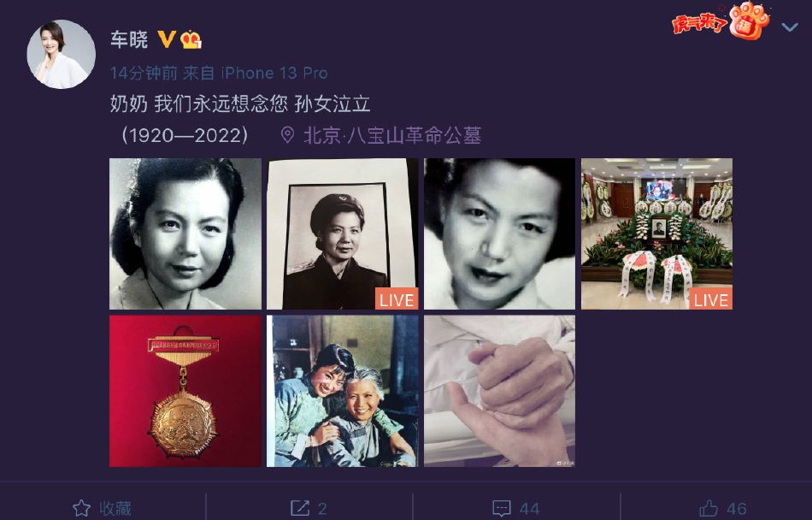This screenshot has width=812, height=520.
Task: Like the post with thumbs-up icon
Action: [709, 508]
